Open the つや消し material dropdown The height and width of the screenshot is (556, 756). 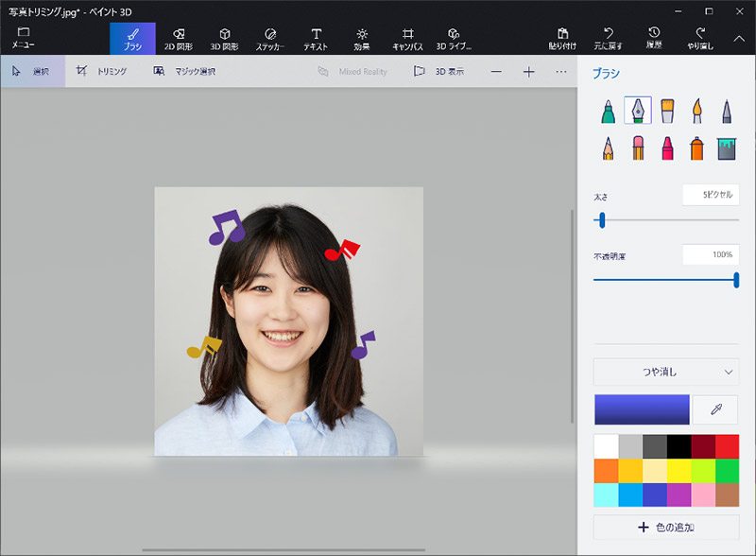pyautogui.click(x=666, y=372)
